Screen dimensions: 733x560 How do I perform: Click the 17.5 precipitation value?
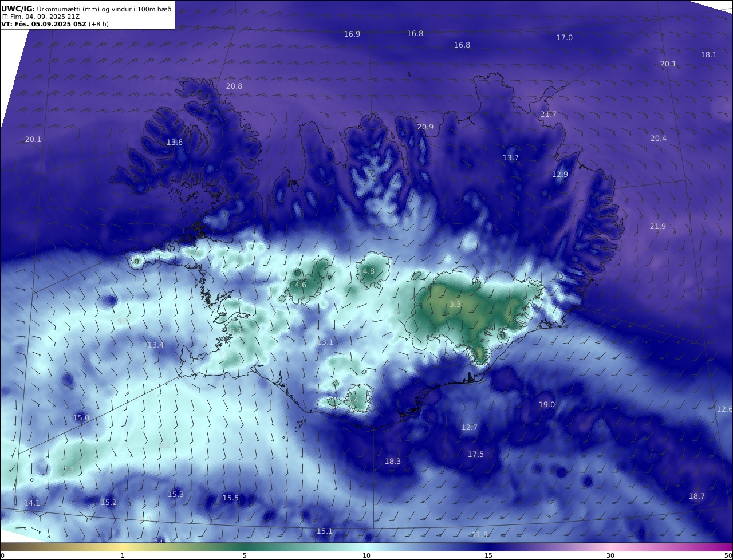(476, 455)
